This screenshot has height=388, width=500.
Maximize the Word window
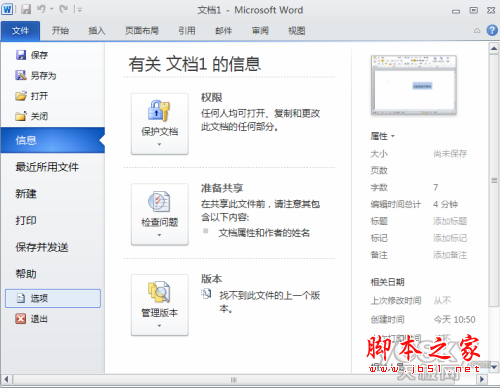(x=473, y=10)
